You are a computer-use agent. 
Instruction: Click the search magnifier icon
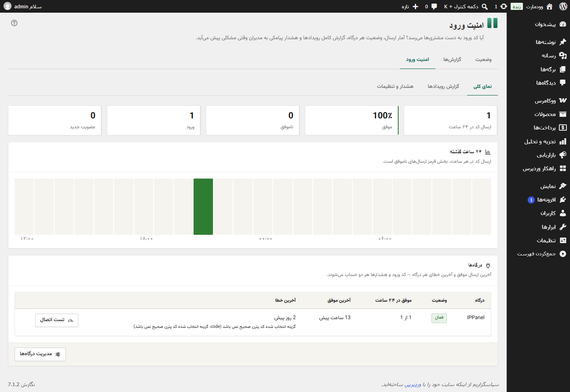(x=484, y=6)
